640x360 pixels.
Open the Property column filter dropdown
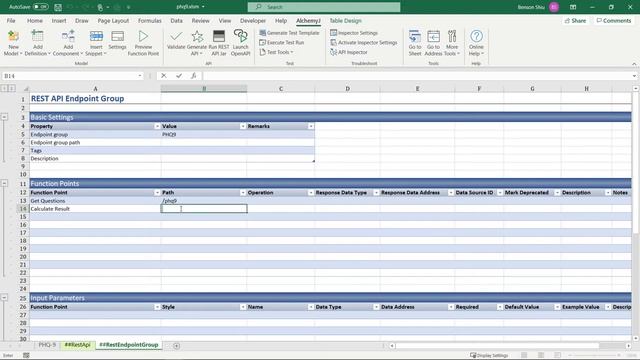[x=157, y=126]
